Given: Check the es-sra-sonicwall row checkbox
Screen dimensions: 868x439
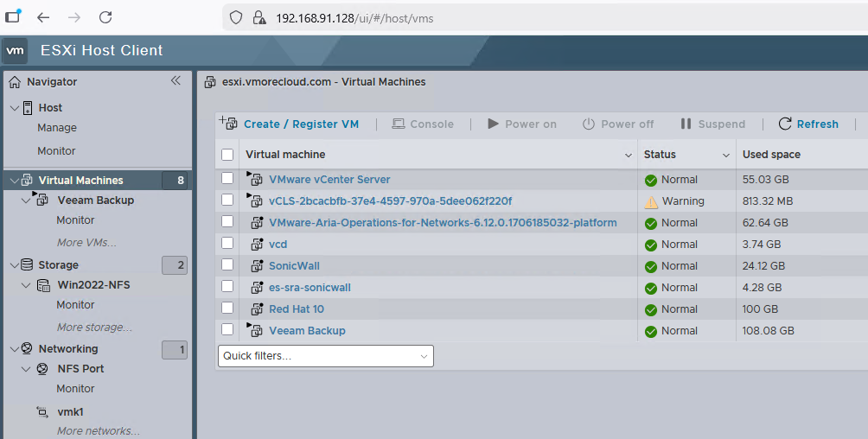Looking at the screenshot, I should [227, 286].
